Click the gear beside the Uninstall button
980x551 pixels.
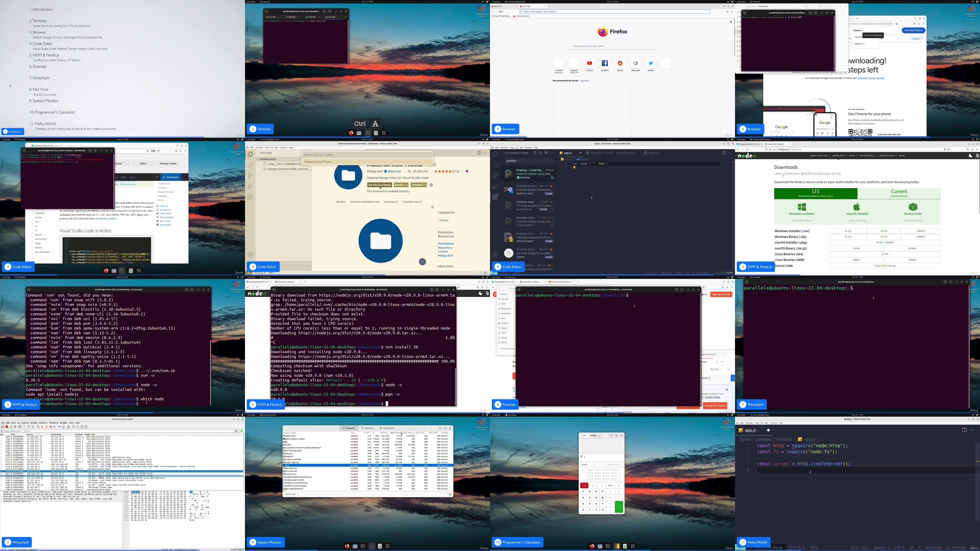tap(432, 185)
